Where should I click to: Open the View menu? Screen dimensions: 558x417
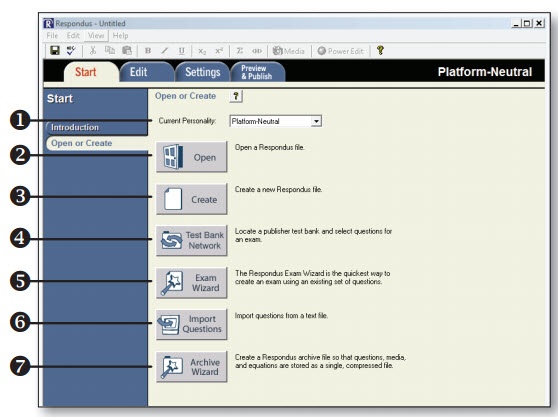pyautogui.click(x=96, y=36)
